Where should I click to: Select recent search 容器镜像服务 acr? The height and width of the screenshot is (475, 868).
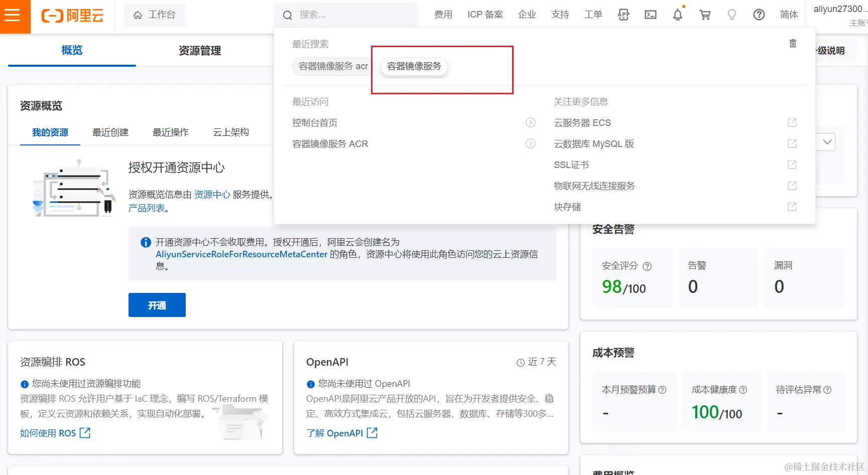click(x=333, y=66)
